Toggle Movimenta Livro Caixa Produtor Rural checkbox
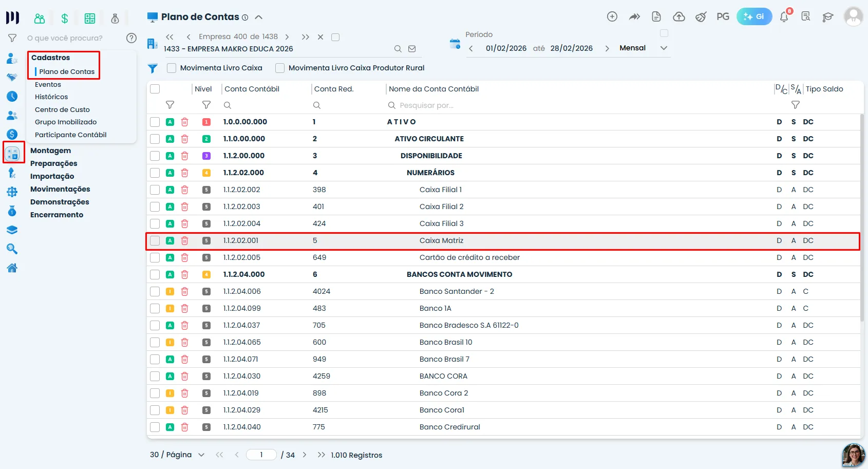868x469 pixels. pos(280,68)
